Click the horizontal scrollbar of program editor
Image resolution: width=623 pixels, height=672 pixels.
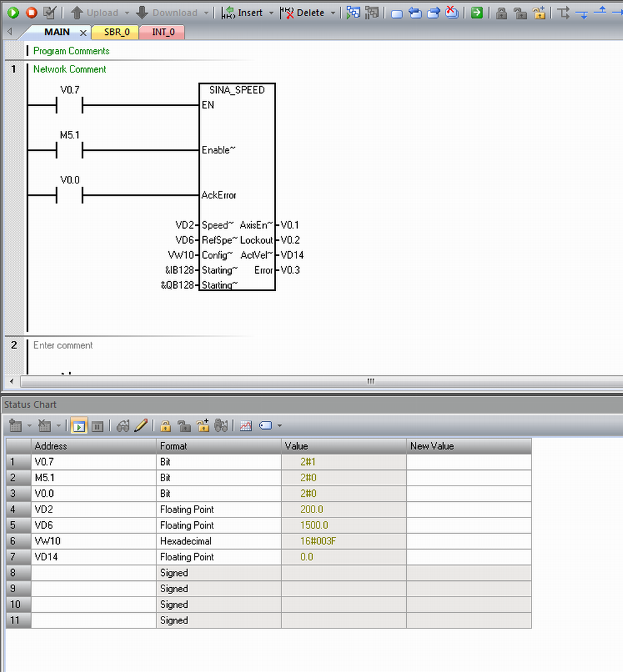[x=370, y=381]
